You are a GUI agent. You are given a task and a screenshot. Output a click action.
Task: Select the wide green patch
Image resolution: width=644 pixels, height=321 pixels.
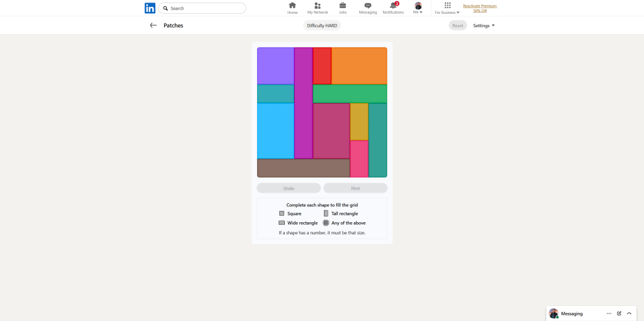click(350, 94)
